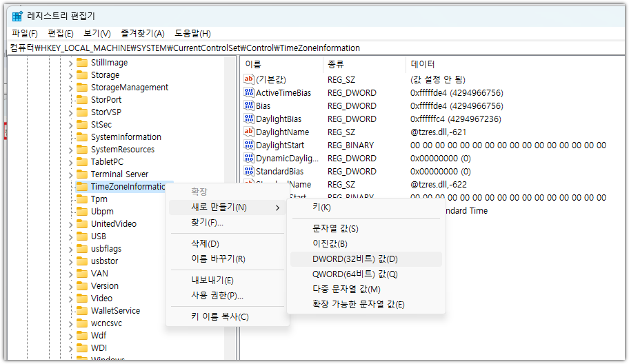Image resolution: width=629 pixels, height=364 pixels.
Task: Click the DWORD icon next to ActiveTimeBias
Action: coord(249,93)
